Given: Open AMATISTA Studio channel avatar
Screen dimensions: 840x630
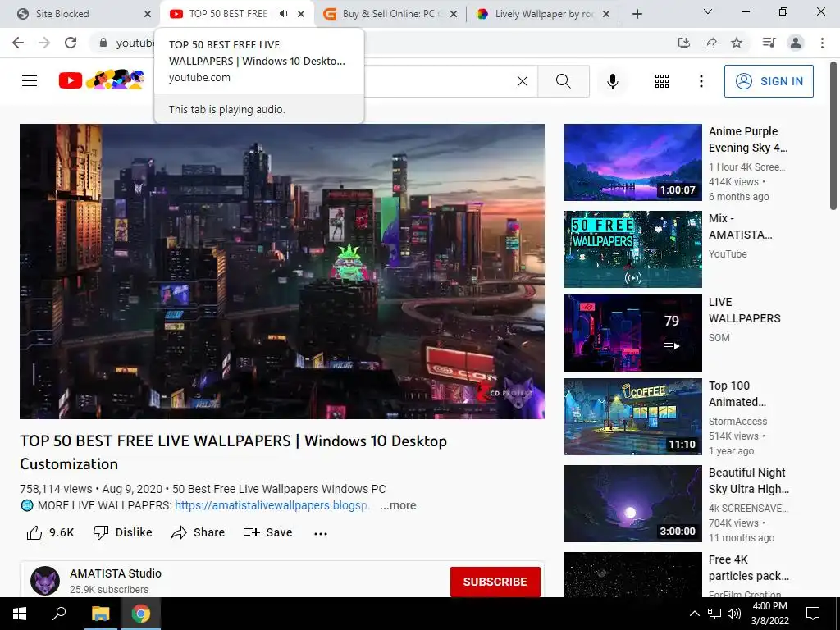Looking at the screenshot, I should pyautogui.click(x=45, y=581).
